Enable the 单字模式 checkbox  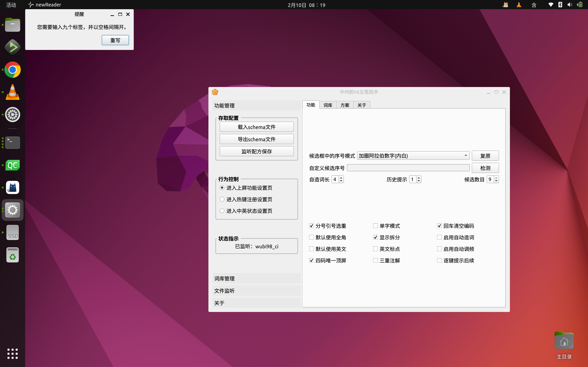click(x=375, y=226)
